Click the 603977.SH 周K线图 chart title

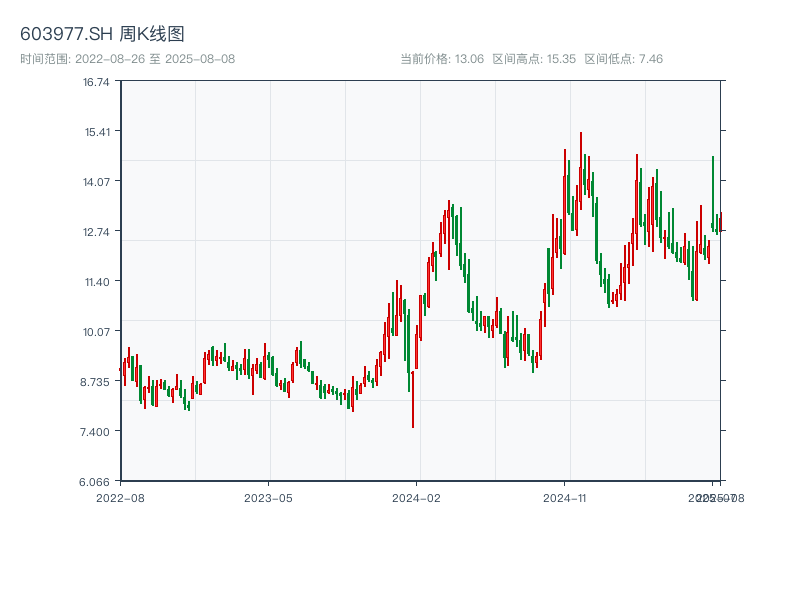(x=102, y=34)
